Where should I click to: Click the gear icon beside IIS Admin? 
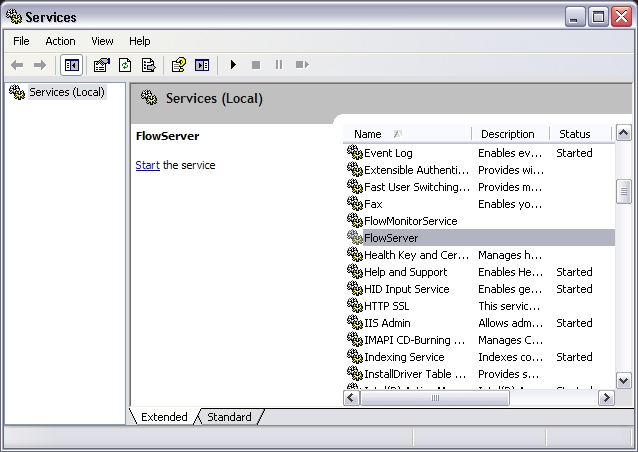(354, 323)
